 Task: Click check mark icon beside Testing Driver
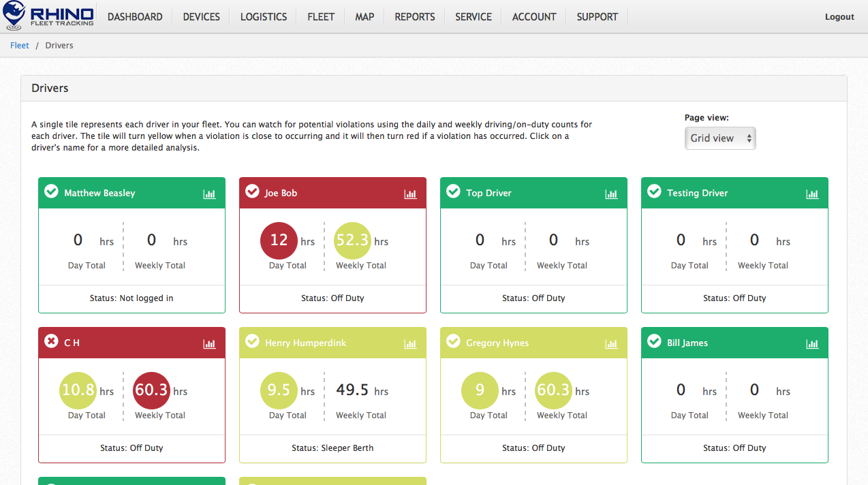pos(654,191)
